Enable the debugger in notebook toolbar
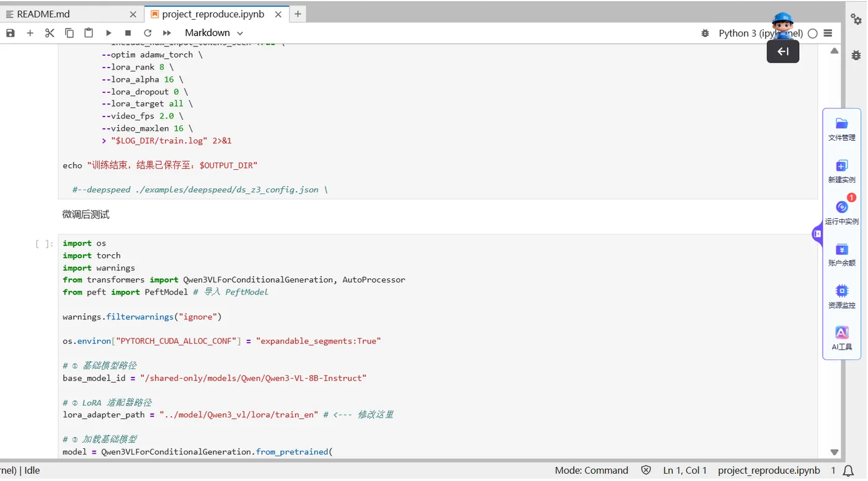This screenshot has width=868, height=481. [705, 33]
